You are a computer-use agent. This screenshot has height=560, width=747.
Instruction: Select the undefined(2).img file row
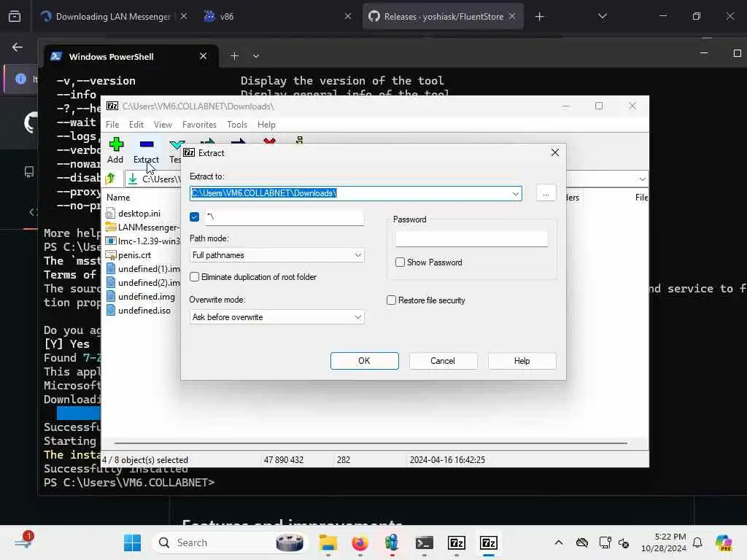[143, 283]
